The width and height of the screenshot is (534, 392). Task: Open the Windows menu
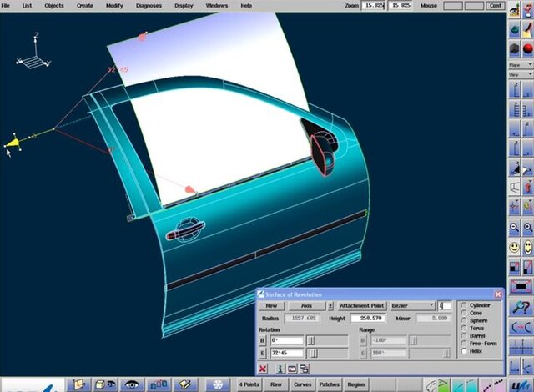point(217,6)
